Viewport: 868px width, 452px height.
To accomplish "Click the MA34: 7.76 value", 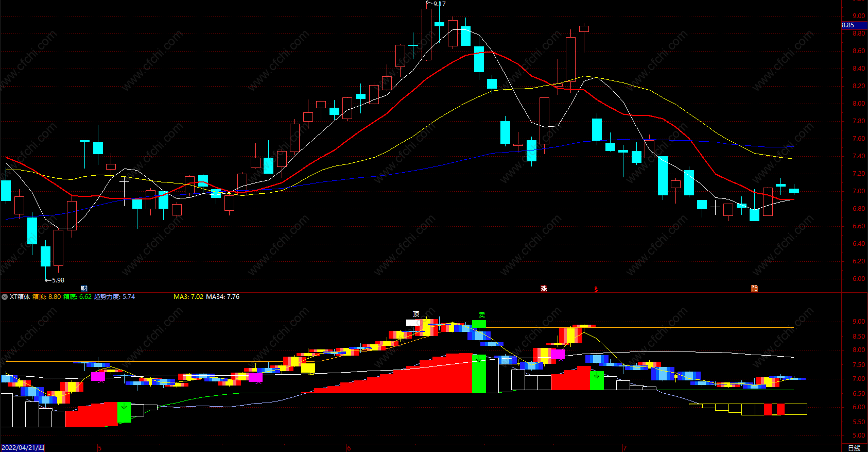I will [223, 297].
